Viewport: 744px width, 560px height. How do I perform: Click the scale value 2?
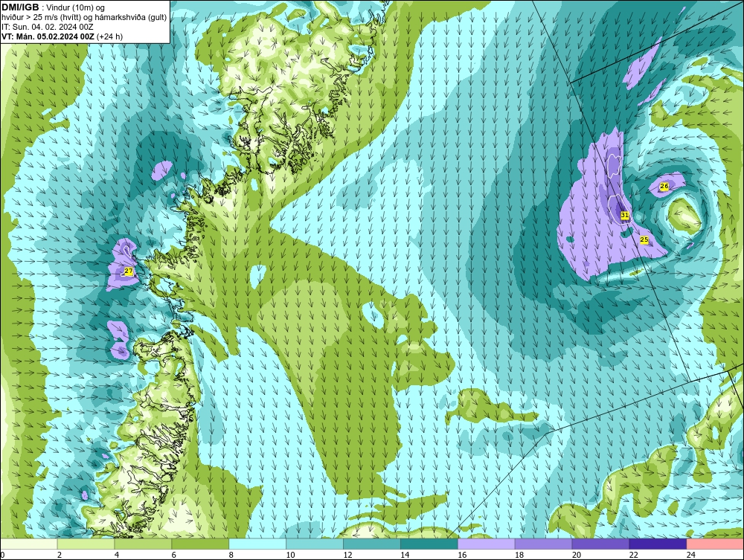point(60,555)
